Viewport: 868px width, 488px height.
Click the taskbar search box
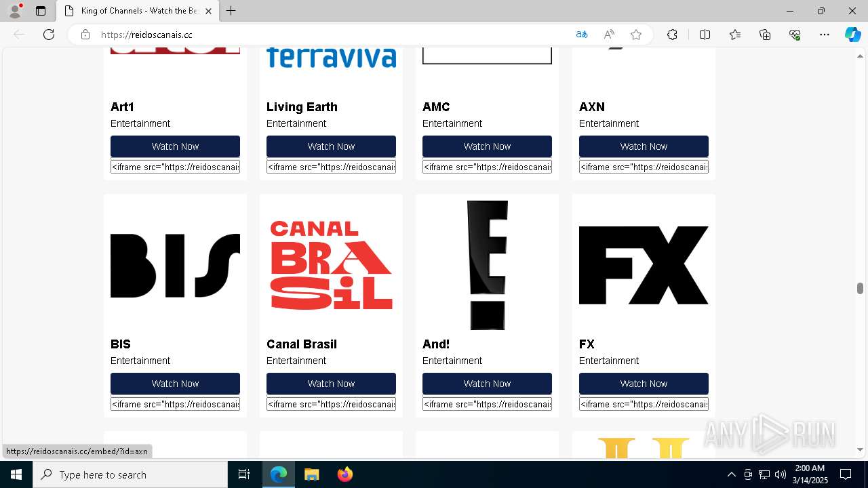point(130,474)
